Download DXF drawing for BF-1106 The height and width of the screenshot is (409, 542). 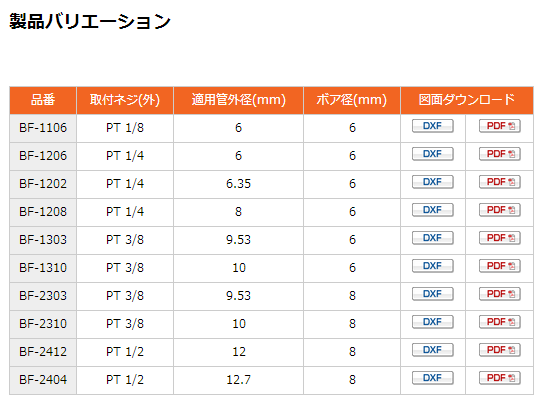pos(432,126)
